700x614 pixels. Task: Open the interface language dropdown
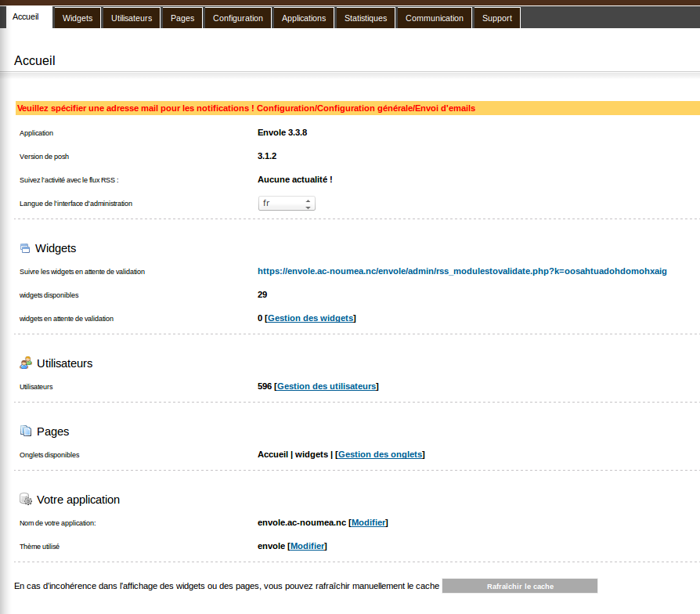pyautogui.click(x=287, y=204)
